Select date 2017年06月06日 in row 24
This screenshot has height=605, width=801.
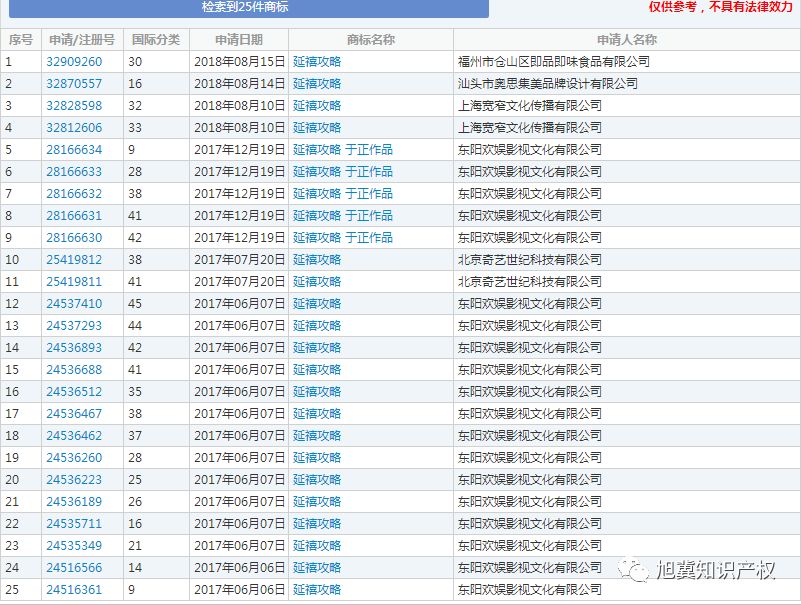point(240,567)
